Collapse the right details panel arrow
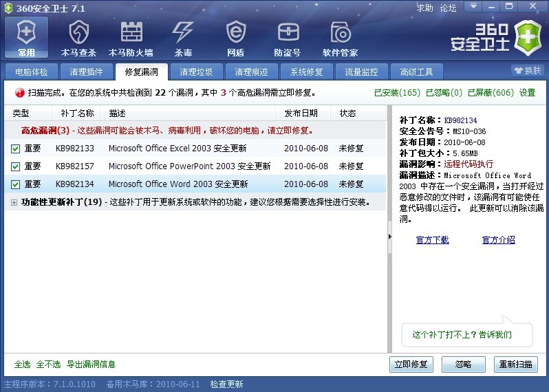 389,237
